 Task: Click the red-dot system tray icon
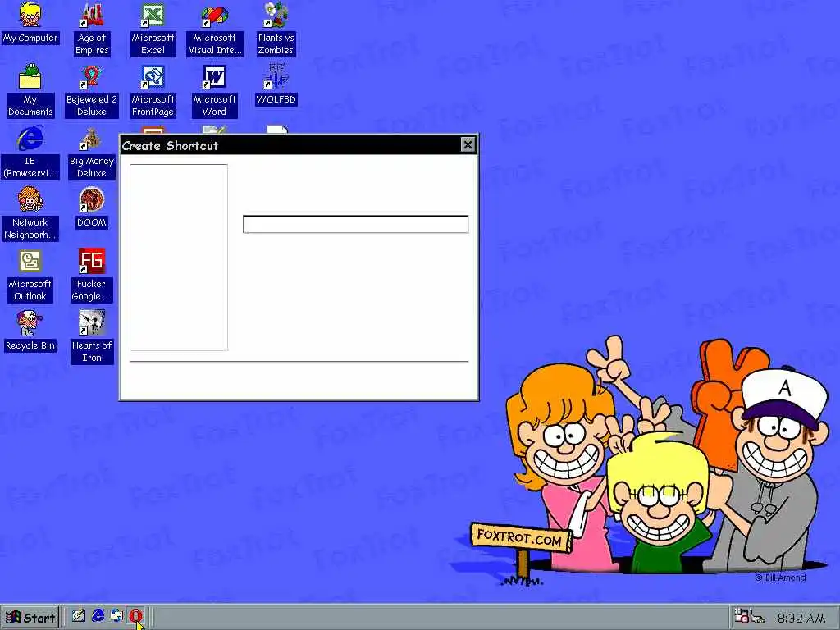point(742,617)
